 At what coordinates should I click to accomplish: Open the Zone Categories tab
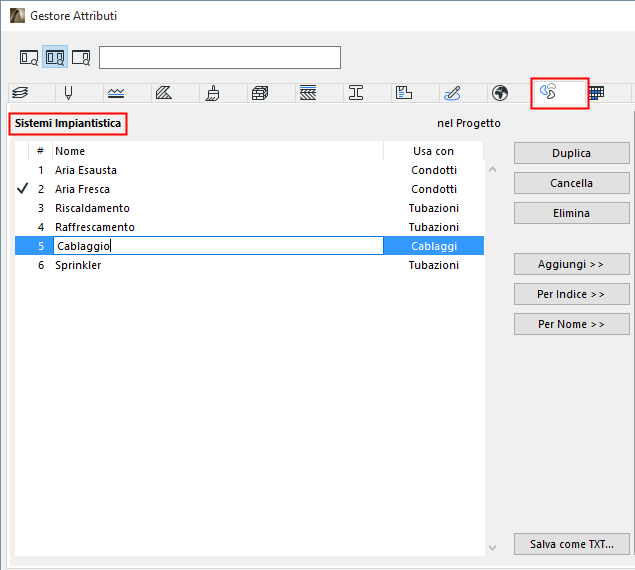click(404, 93)
